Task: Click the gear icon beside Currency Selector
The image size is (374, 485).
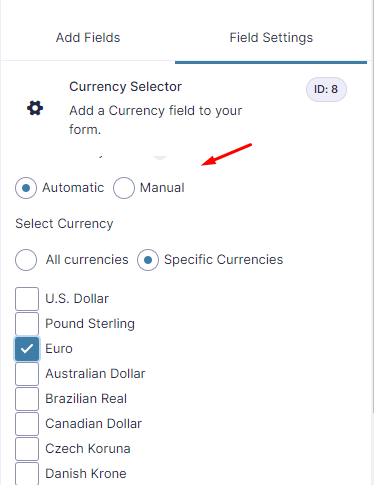Action: click(x=35, y=108)
